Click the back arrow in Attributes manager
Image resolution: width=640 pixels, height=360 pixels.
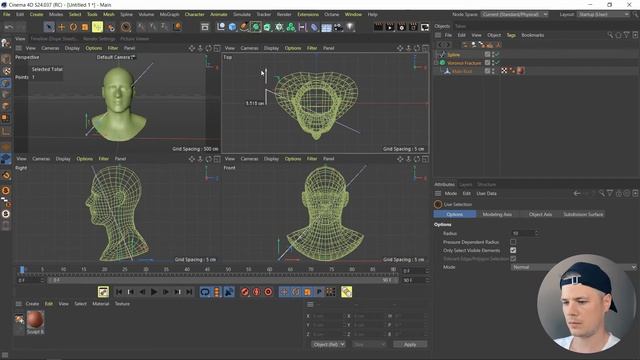pyautogui.click(x=577, y=193)
